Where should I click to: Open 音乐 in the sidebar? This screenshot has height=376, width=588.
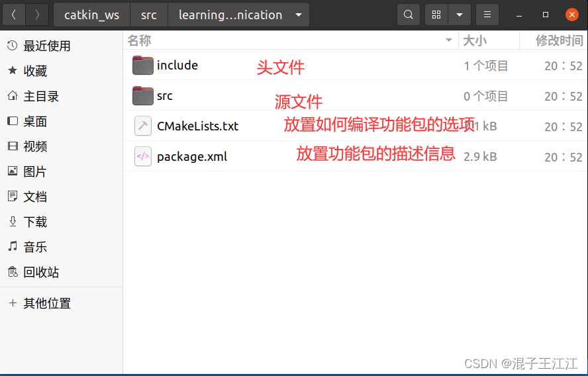(35, 247)
